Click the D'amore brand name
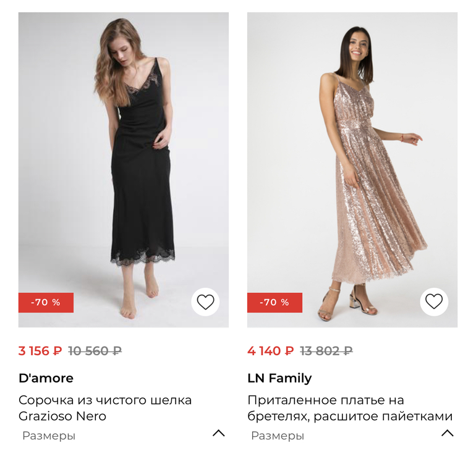 [46, 378]
